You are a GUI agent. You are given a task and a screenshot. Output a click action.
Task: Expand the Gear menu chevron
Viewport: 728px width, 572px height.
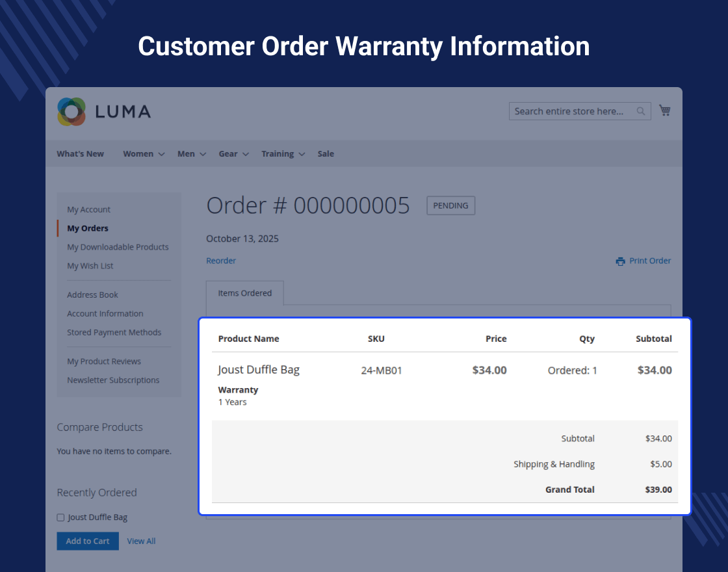246,154
